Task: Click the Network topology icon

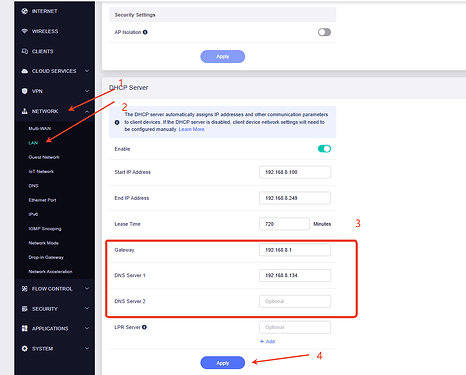Action: 24,111
